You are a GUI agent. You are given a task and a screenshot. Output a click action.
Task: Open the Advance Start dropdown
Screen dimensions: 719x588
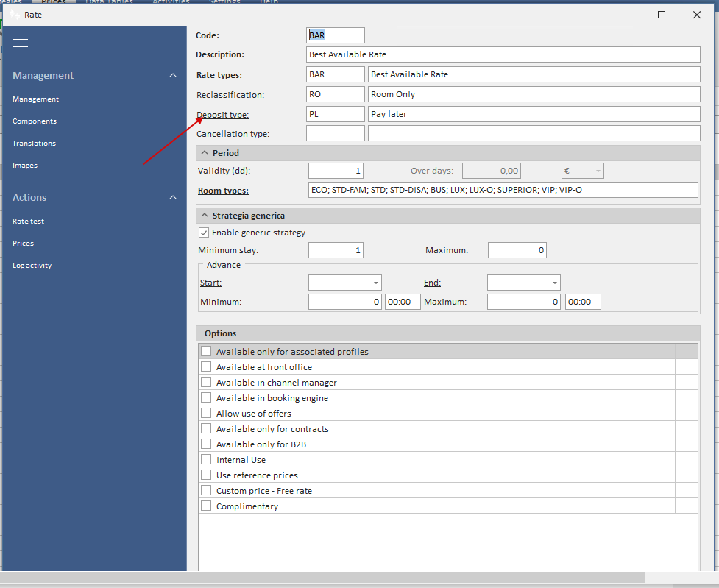click(375, 283)
